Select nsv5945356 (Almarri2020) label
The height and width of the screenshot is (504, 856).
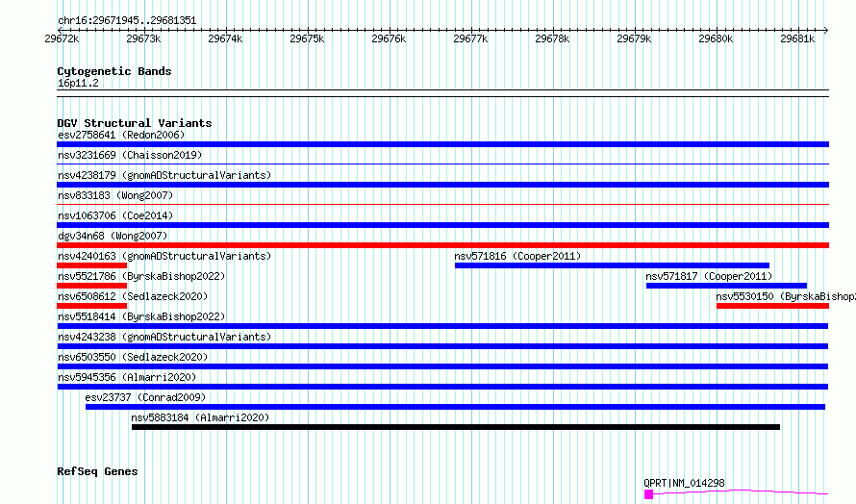click(127, 377)
